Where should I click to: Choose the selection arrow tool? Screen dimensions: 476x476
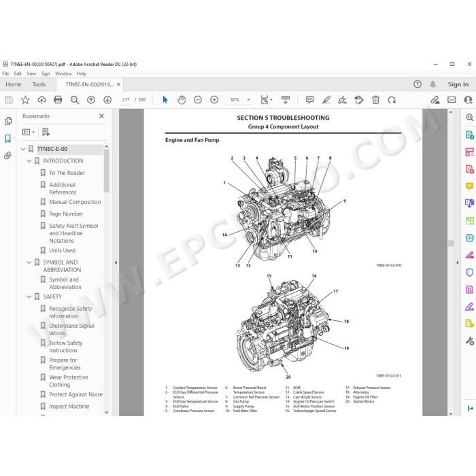[165, 99]
